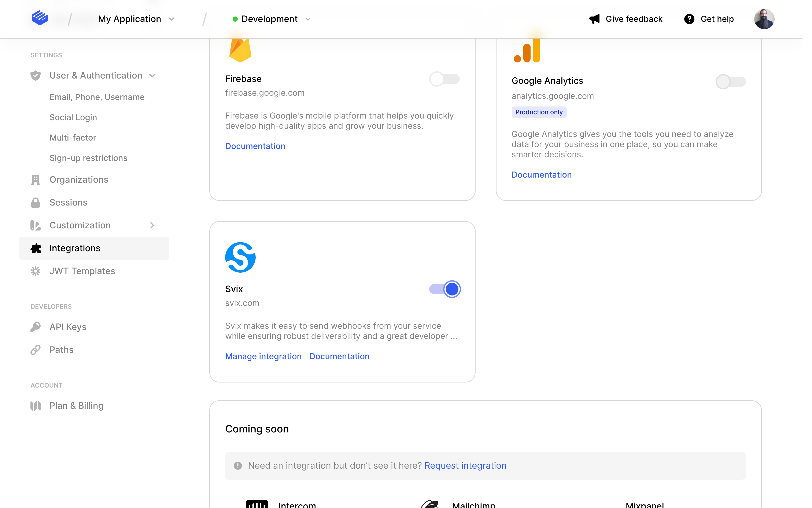Open Svix Documentation link
The width and height of the screenshot is (812, 508).
pyautogui.click(x=339, y=356)
